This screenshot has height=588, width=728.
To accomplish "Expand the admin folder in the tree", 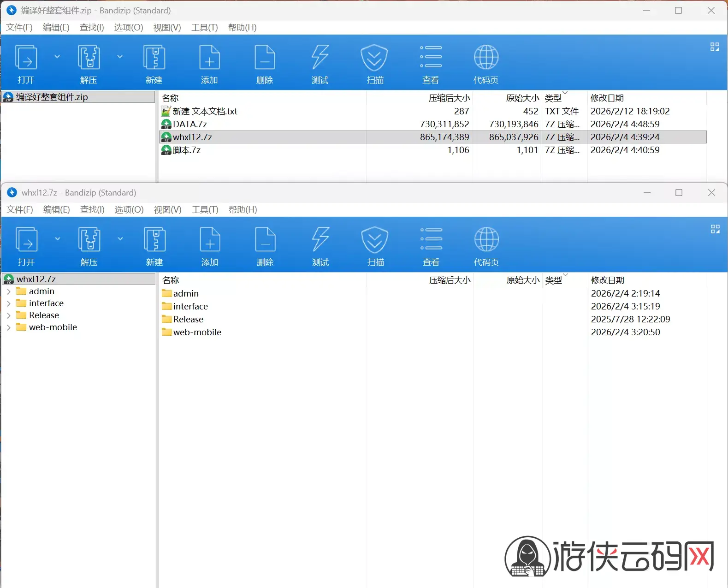I will tap(9, 291).
